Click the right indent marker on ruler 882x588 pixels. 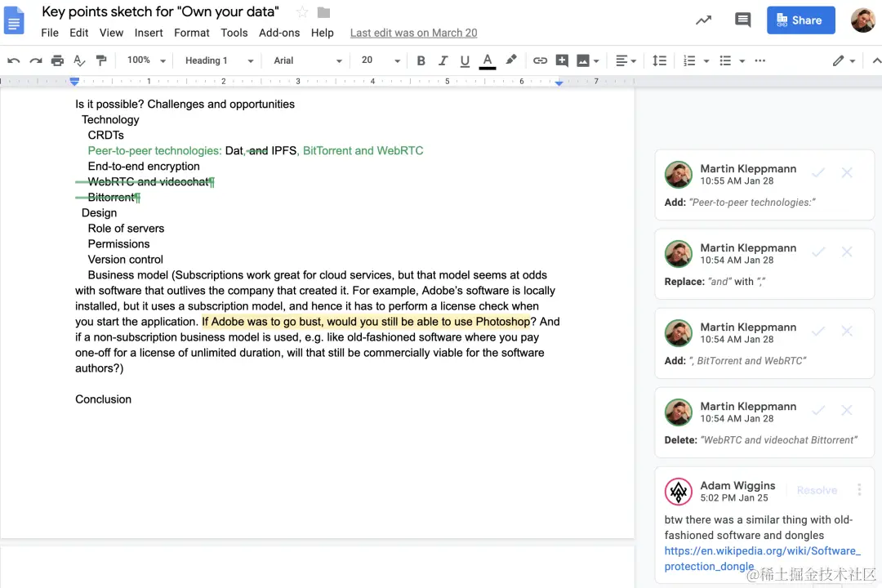coord(559,82)
